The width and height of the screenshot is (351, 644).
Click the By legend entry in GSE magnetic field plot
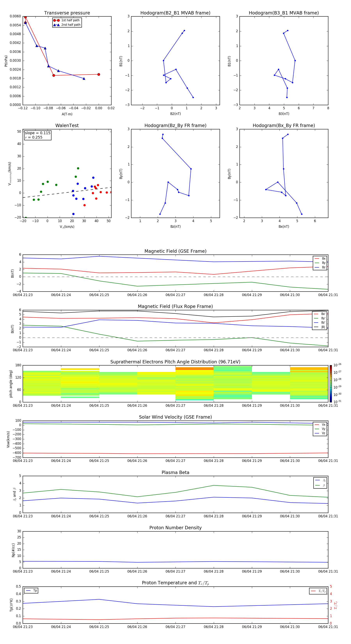320,263
